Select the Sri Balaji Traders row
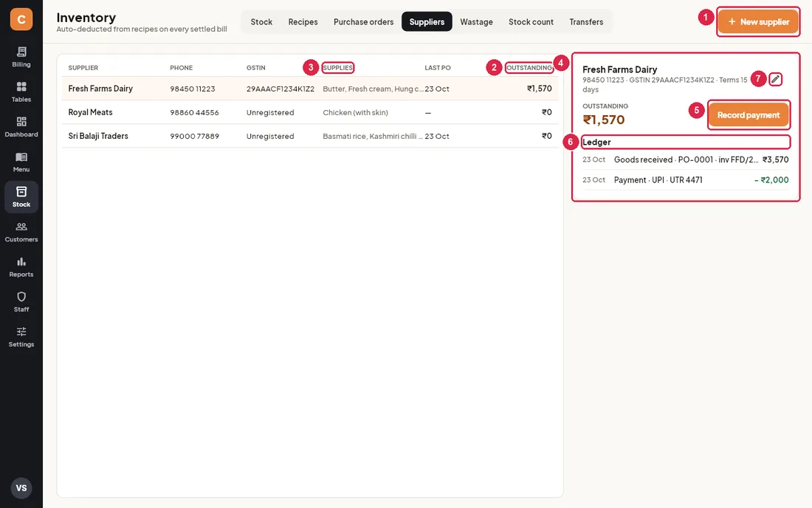Viewport: 812px width, 508px height. [310, 136]
